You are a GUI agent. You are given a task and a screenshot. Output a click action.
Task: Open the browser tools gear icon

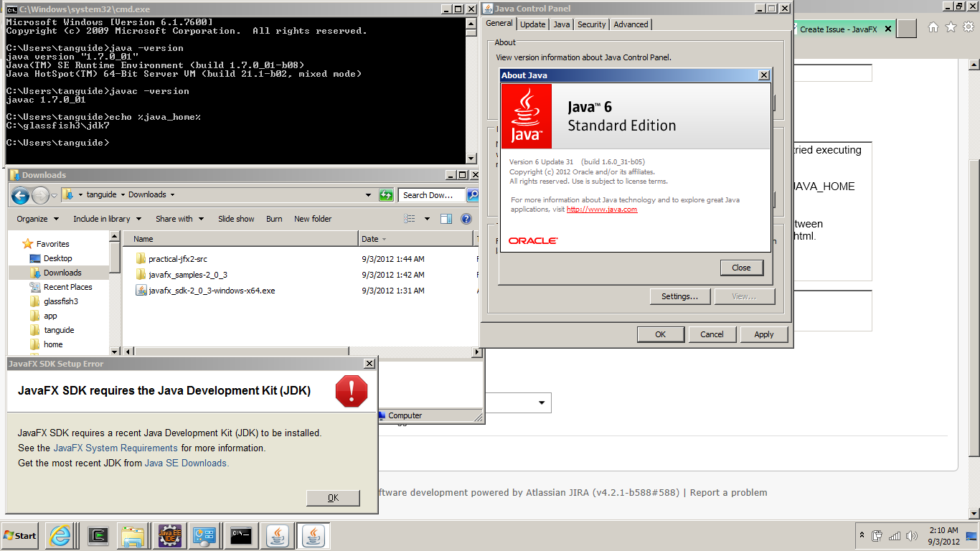(968, 27)
